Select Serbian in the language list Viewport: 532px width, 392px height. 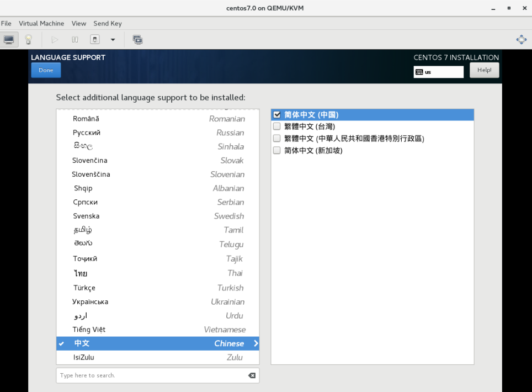(x=158, y=202)
